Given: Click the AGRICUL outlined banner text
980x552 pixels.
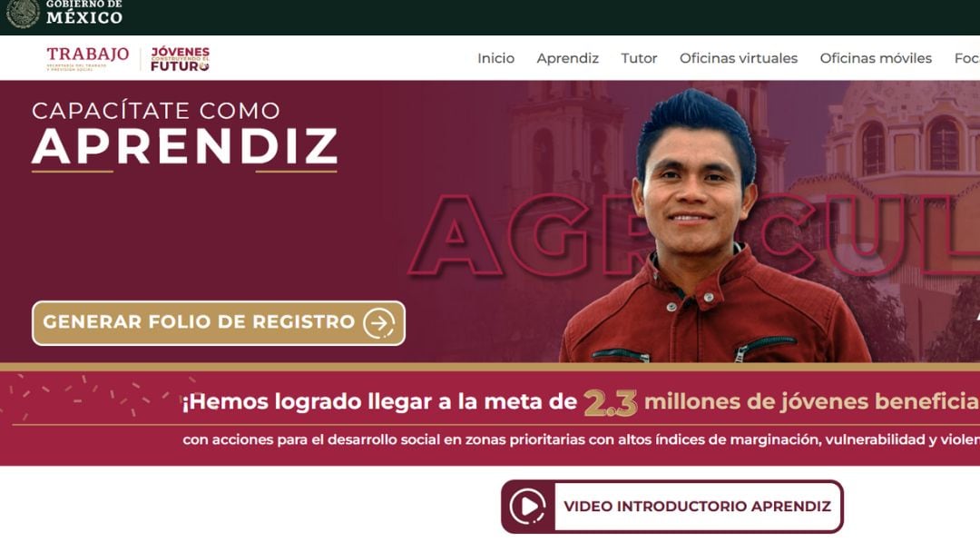Looking at the screenshot, I should [694, 235].
